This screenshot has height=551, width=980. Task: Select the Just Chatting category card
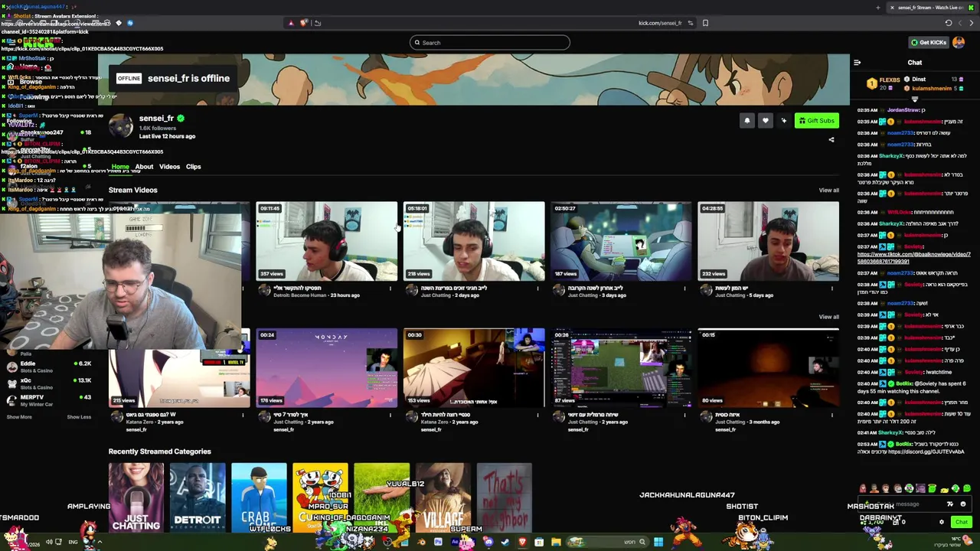136,497
